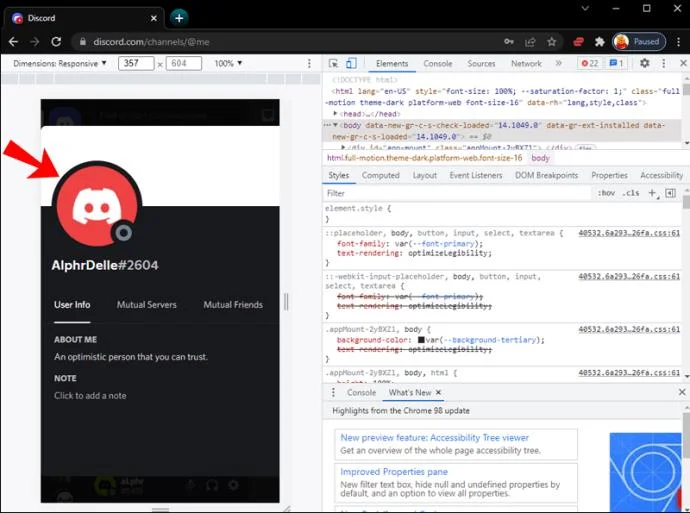The image size is (690, 513).
Task: Bookmark this page with the star icon
Action: click(x=551, y=42)
